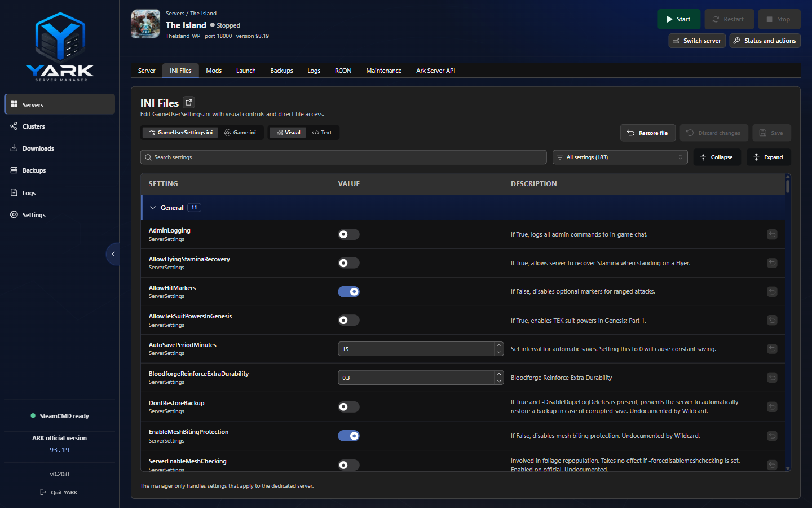Switch to the Server tab
This screenshot has height=508, width=812.
coord(147,71)
